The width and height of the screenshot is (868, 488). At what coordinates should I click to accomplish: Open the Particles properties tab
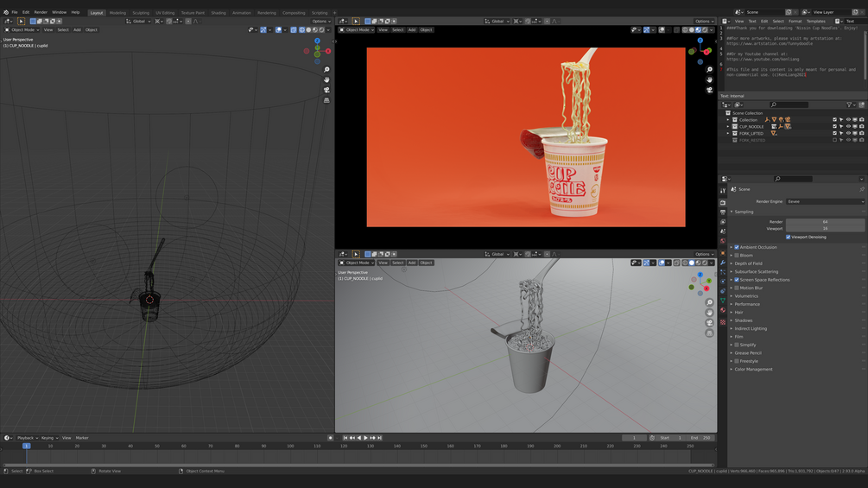click(722, 272)
